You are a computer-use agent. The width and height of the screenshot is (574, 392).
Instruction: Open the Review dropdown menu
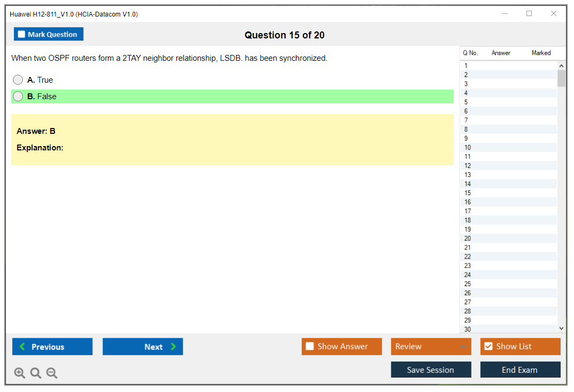[431, 347]
